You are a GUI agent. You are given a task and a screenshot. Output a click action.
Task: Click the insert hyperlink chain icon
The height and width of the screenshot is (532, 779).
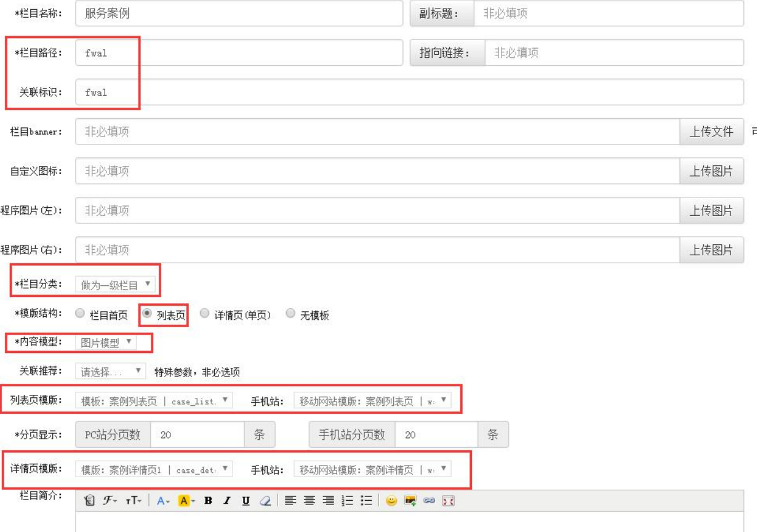pos(429,501)
